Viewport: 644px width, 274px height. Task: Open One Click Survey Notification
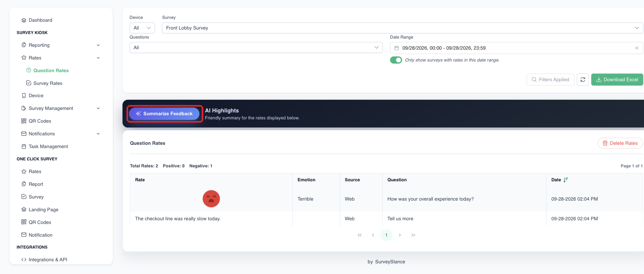pyautogui.click(x=41, y=235)
